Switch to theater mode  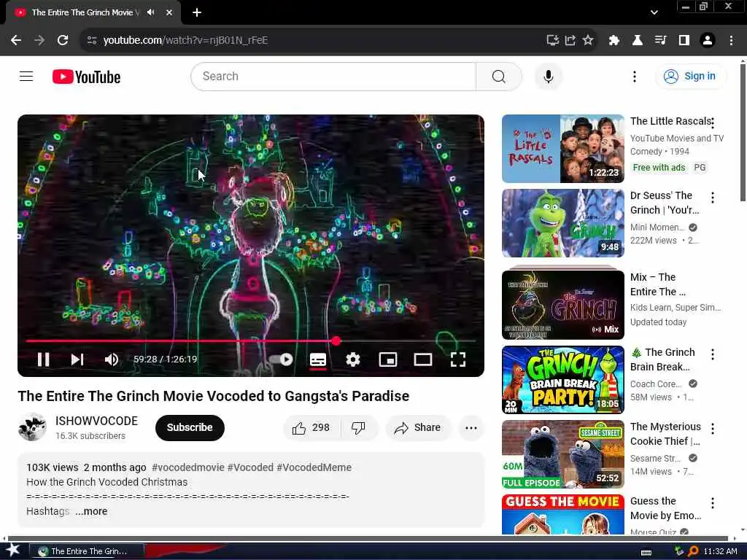[423, 359]
